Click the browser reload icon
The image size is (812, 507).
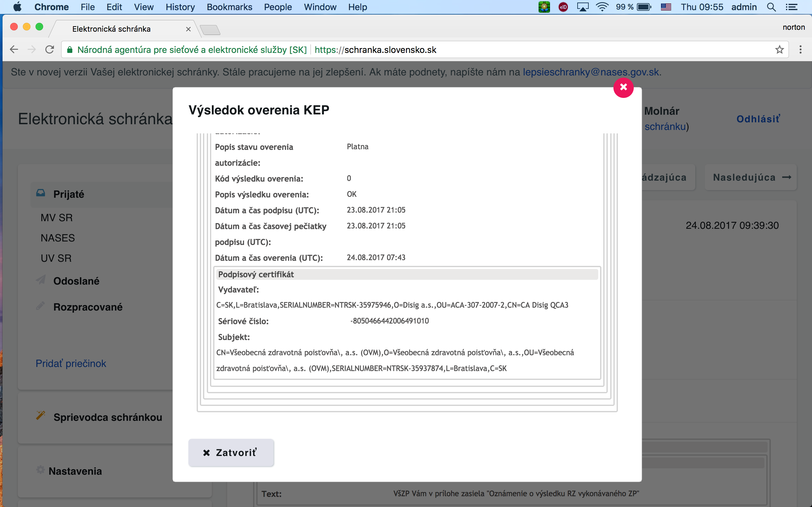pos(50,50)
